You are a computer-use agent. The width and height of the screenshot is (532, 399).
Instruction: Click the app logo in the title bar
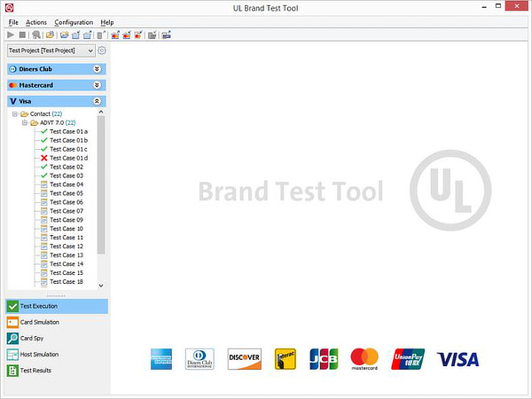9,7
